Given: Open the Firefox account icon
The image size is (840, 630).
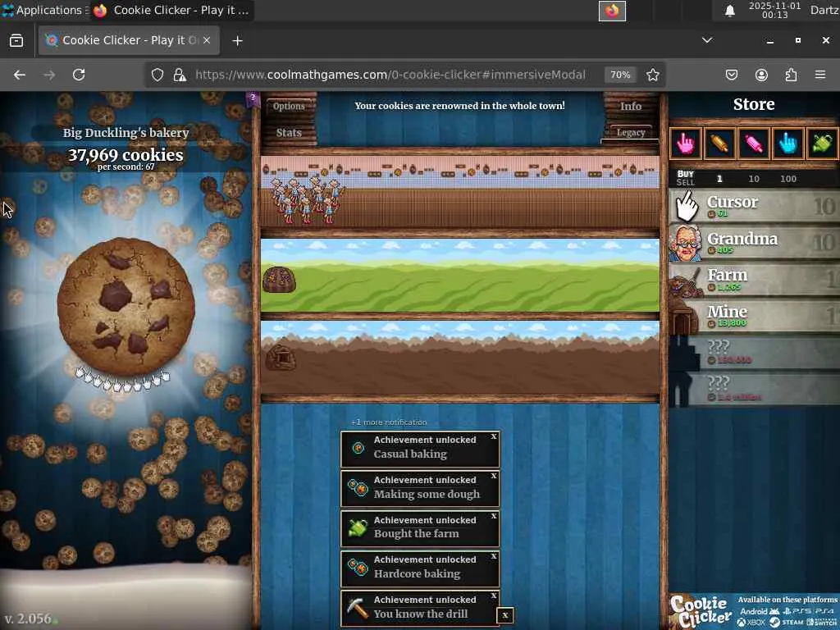Looking at the screenshot, I should tap(761, 75).
